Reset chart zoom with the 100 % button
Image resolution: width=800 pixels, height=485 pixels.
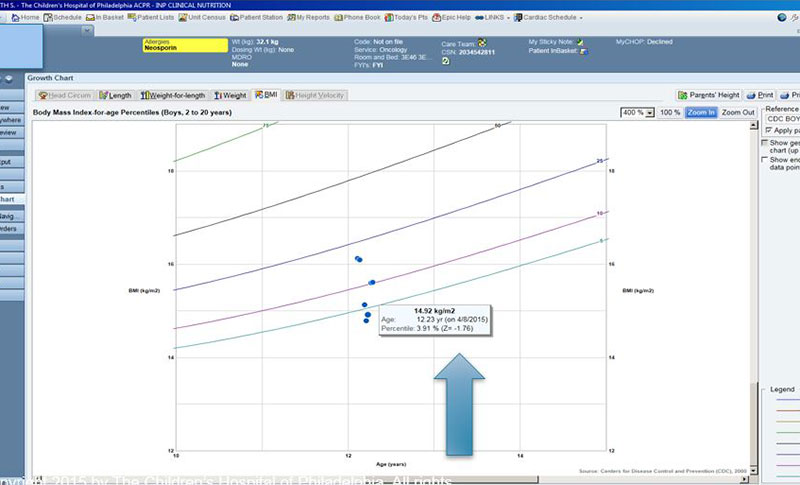(x=670, y=112)
